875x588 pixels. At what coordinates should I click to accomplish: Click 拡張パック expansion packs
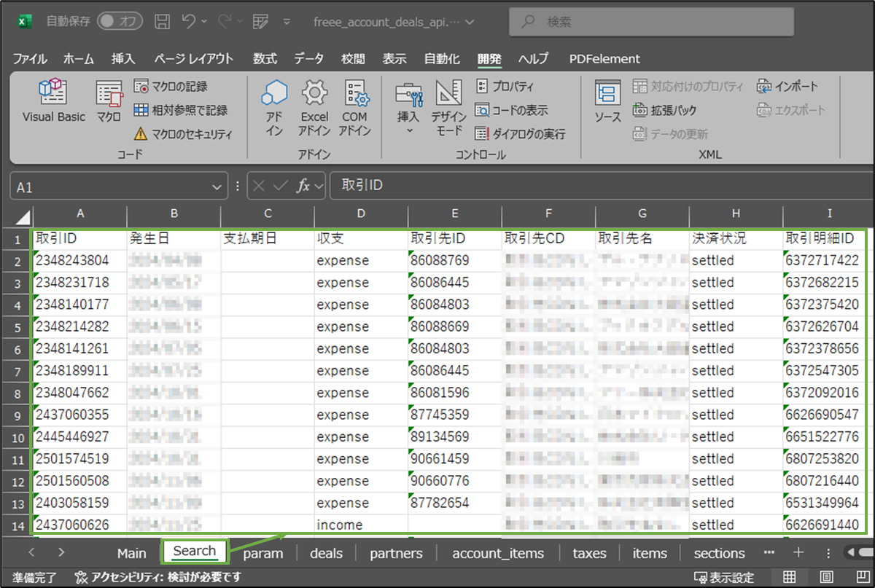click(664, 110)
